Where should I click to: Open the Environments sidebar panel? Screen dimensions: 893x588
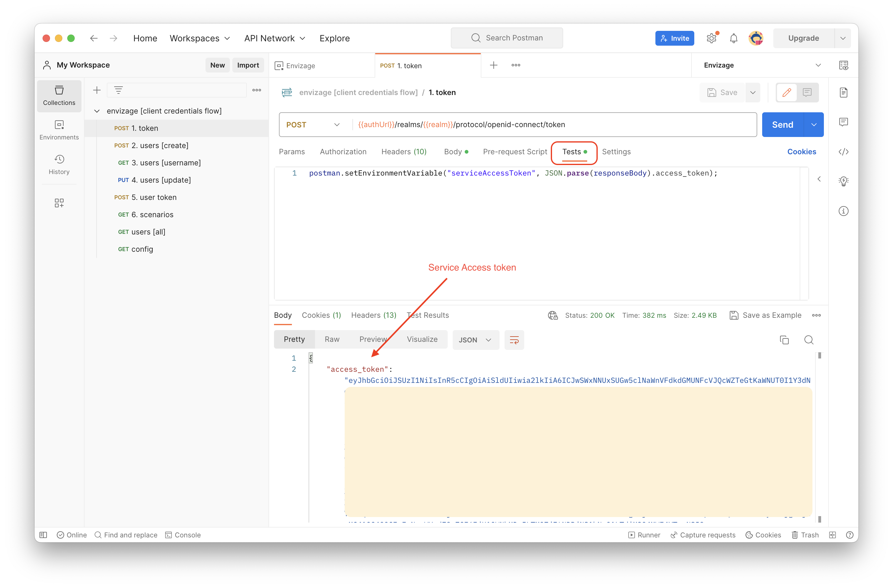click(x=59, y=130)
